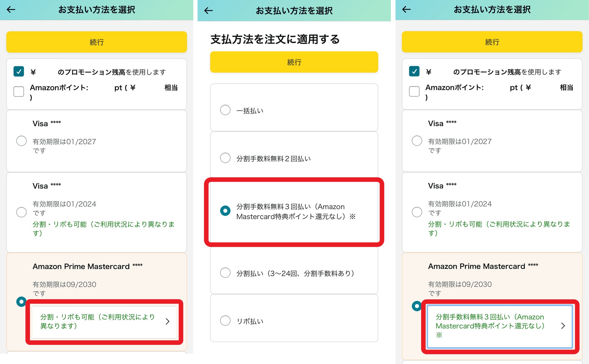Select Visa expiring 01/2027 in left panel

click(21, 141)
